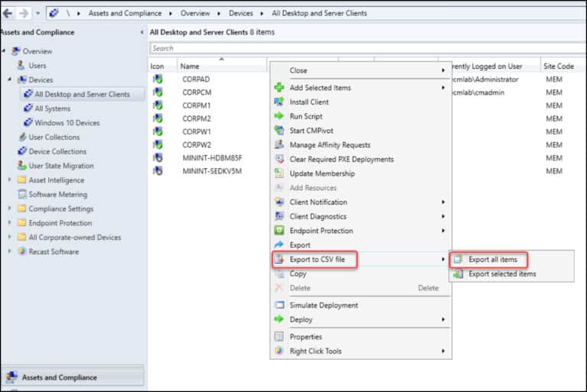Click the Export selected items icon
The image size is (587, 392).
(459, 274)
